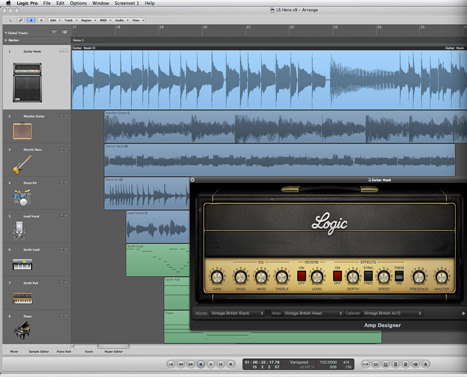Select the Synth Pad keyboard icon

(x=22, y=298)
